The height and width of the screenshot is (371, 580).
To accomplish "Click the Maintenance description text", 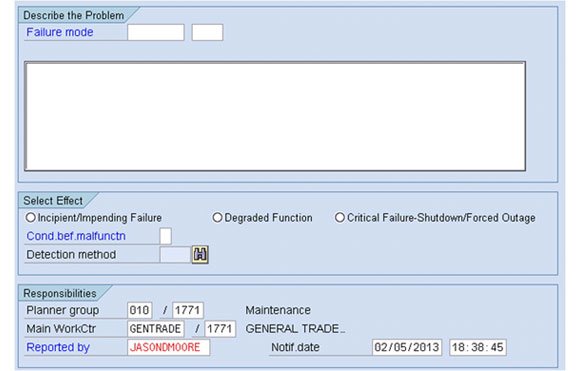I will coord(278,310).
